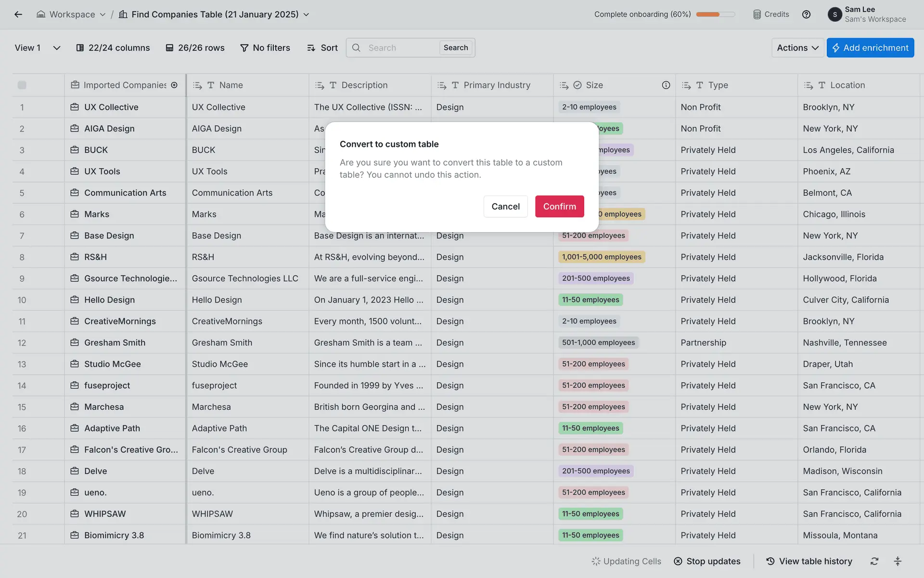Click the Size column info icon
The width and height of the screenshot is (924, 578).
pyautogui.click(x=666, y=85)
